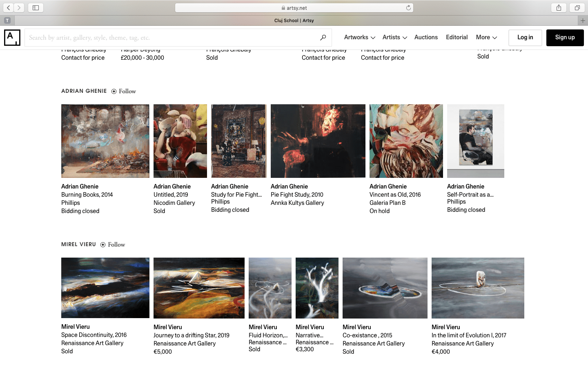This screenshot has width=588, height=368.
Task: Show all Safari tabs overview
Action: pyautogui.click(x=577, y=8)
